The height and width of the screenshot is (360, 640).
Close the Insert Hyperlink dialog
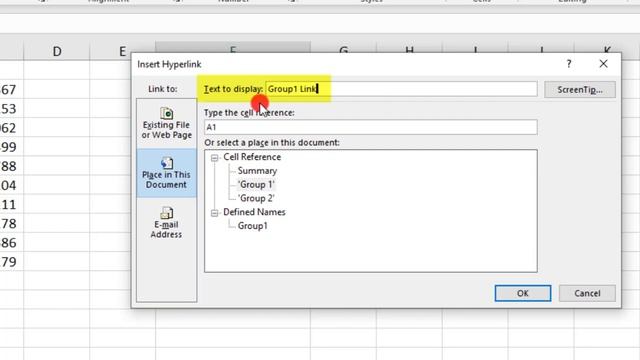[x=603, y=64]
